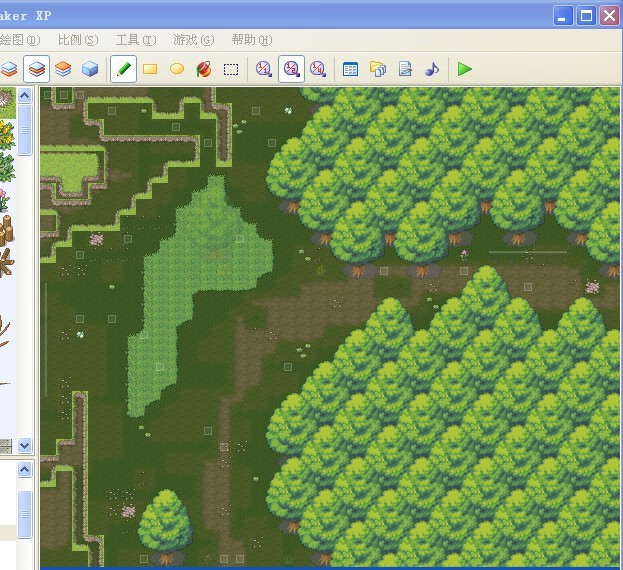
Task: Click map list scroll up arrow
Action: point(25,470)
